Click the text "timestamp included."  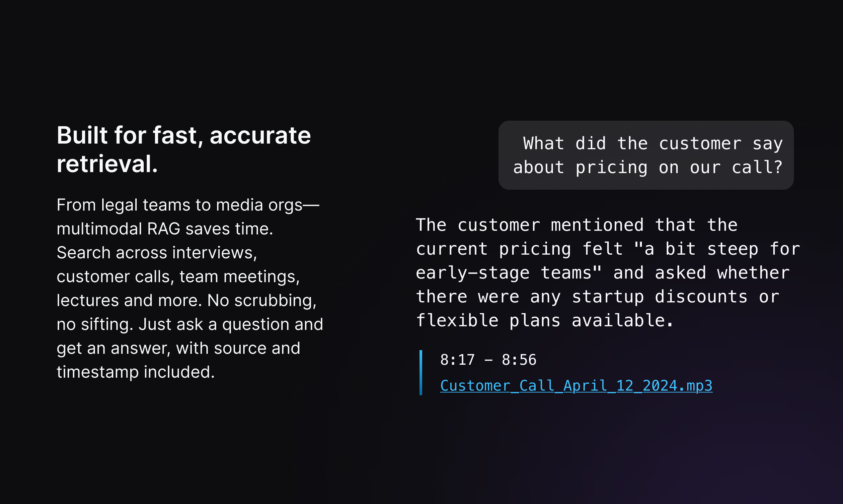click(136, 372)
